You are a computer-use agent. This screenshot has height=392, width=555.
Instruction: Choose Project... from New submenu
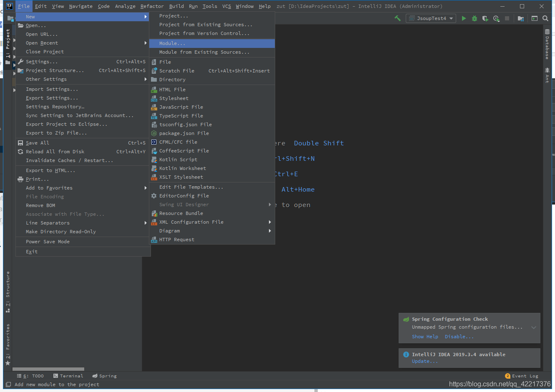(212, 16)
